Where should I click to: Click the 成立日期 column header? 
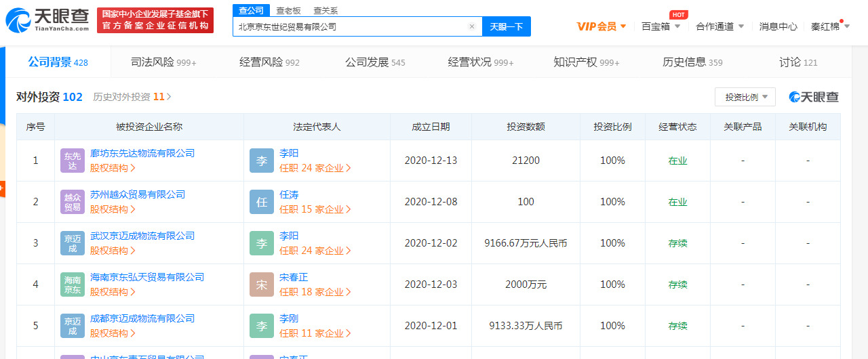[431, 127]
